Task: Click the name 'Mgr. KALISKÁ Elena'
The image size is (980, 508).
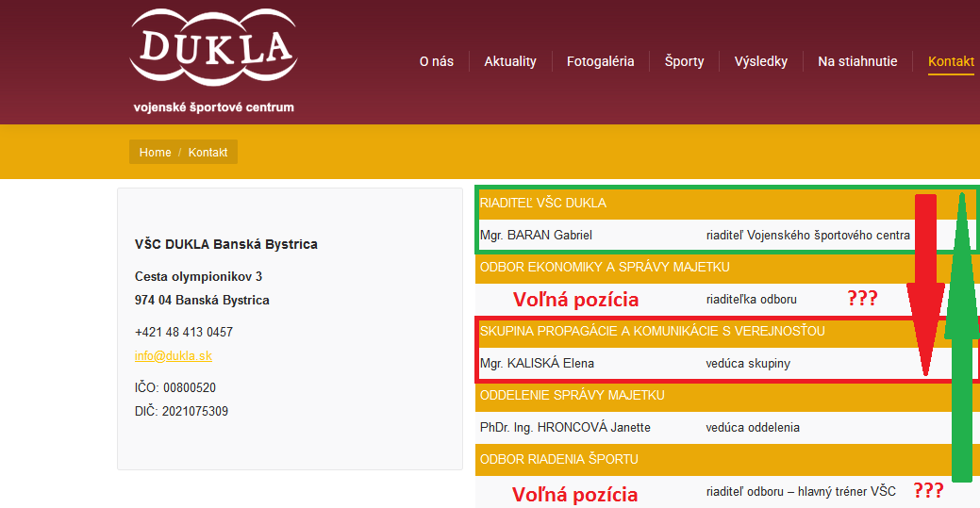Action: click(537, 363)
